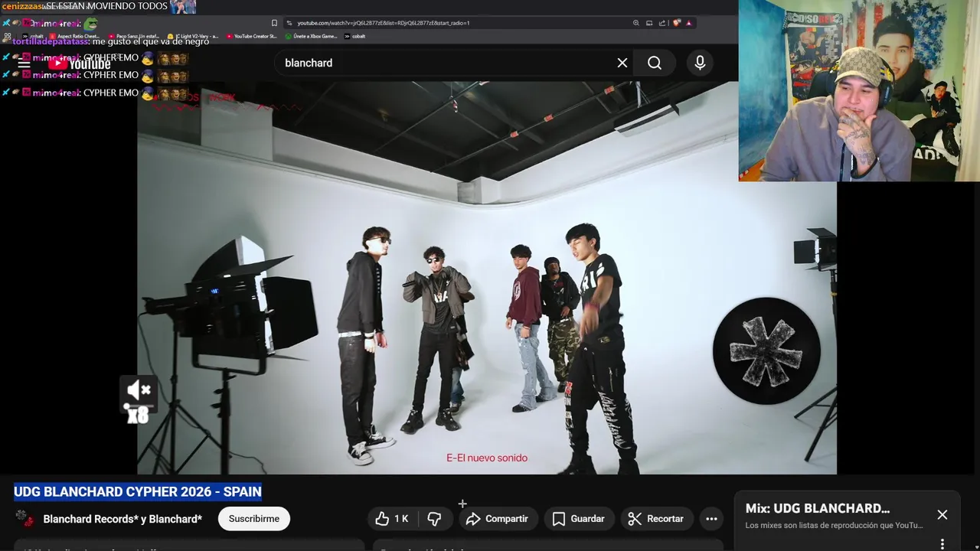This screenshot has height=551, width=980.
Task: Open the channel avatar beside Blanchard Records
Action: [24, 518]
